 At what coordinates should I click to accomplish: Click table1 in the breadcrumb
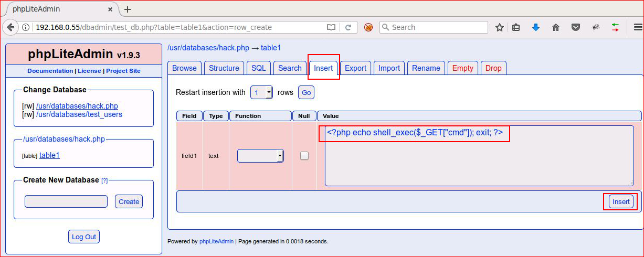(x=271, y=48)
